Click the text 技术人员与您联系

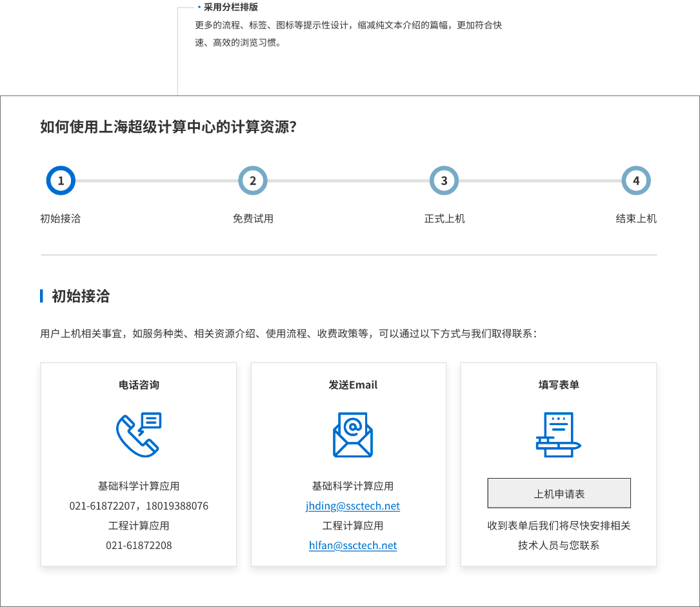tap(559, 546)
